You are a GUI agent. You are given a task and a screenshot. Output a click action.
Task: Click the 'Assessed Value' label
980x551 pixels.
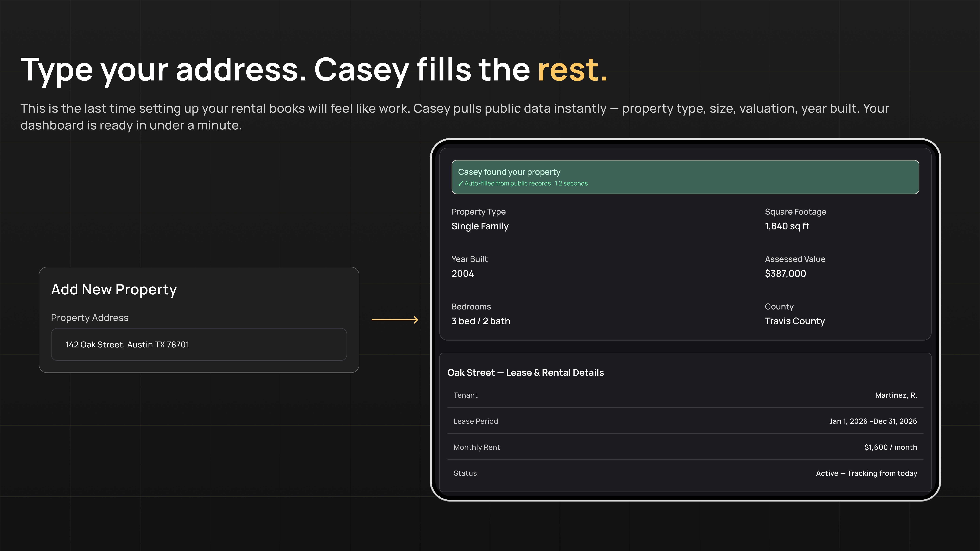point(795,259)
